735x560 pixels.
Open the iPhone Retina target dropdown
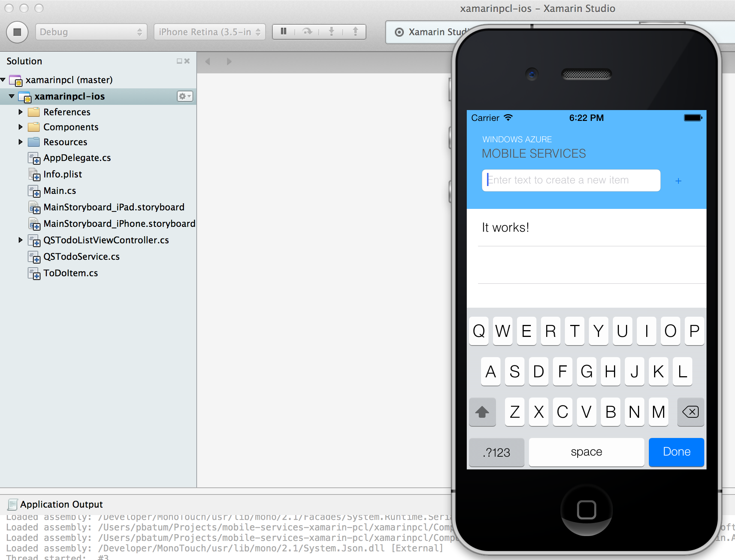coord(209,32)
